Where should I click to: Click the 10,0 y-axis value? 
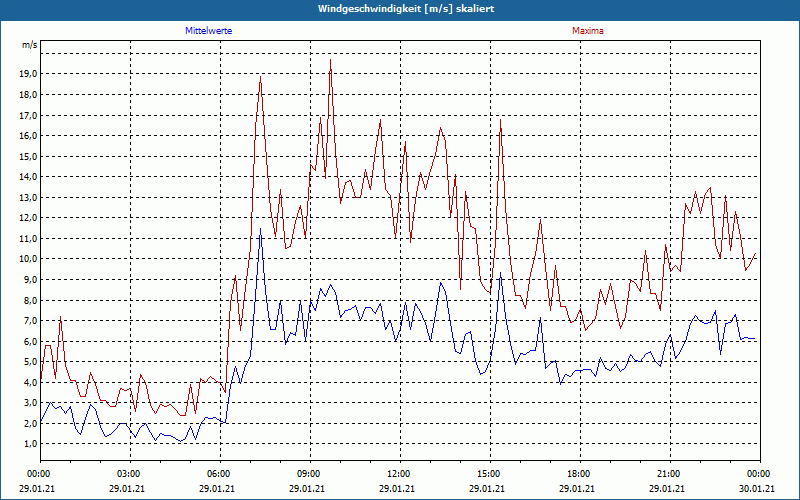[28, 259]
